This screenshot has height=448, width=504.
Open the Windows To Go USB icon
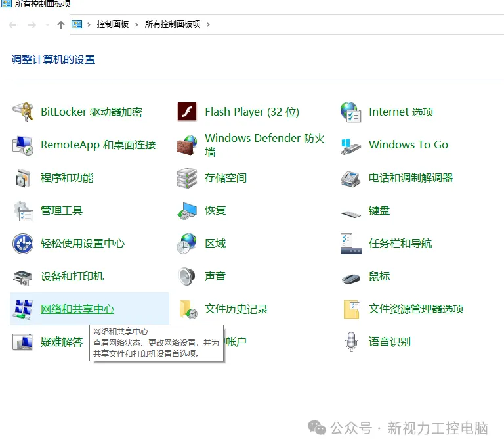pyautogui.click(x=350, y=146)
